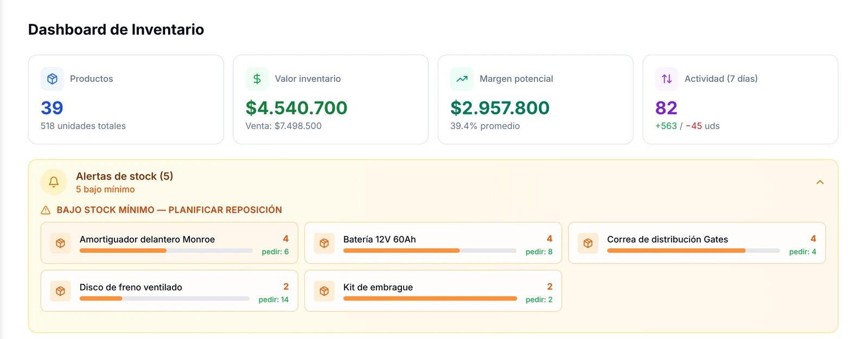Click the 'Margen potencial' card label
Image resolution: width=868 pixels, height=339 pixels.
click(x=516, y=79)
